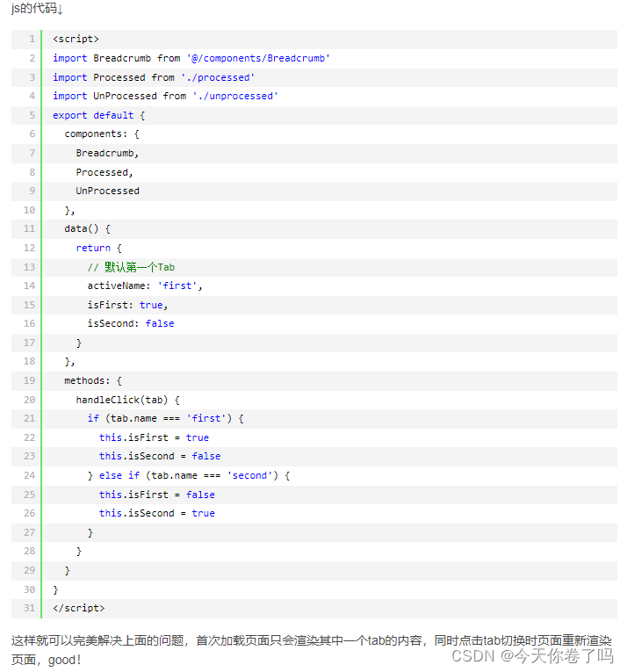Click 'this.isFirst = true' on line 22
Viewport: 627px width, 672px height.
pyautogui.click(x=154, y=437)
